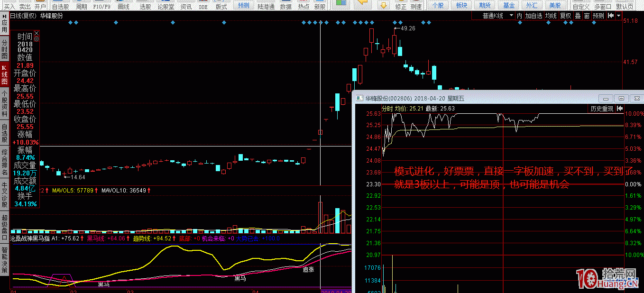Click the highlighted 预测 forecast button
644x293 pixels.
[243, 6]
